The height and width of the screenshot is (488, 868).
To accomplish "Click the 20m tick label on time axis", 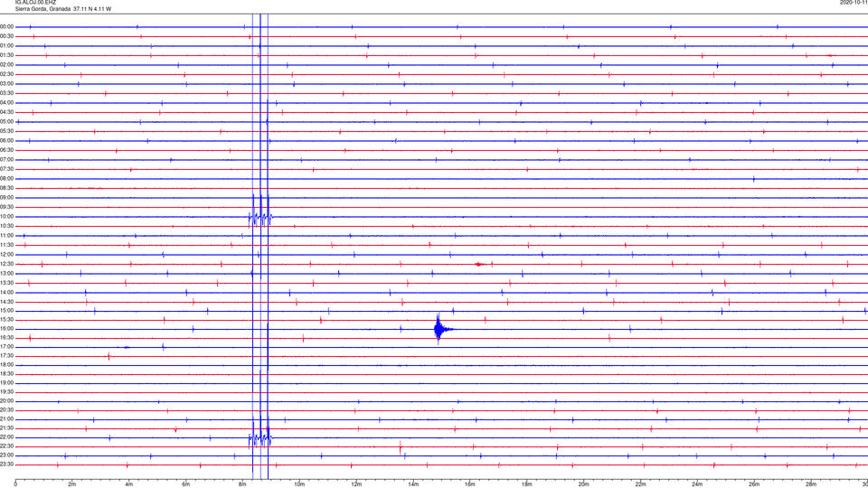I will coord(583,484).
